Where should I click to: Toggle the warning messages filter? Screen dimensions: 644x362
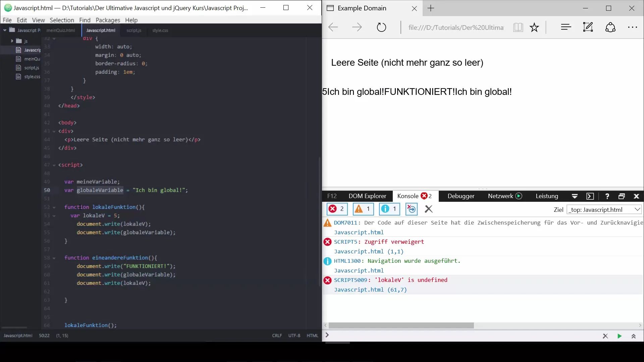(x=363, y=209)
